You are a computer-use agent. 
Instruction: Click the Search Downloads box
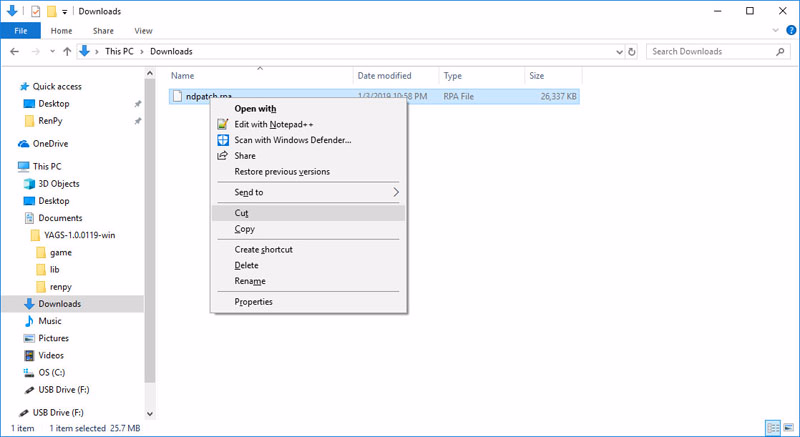[710, 51]
